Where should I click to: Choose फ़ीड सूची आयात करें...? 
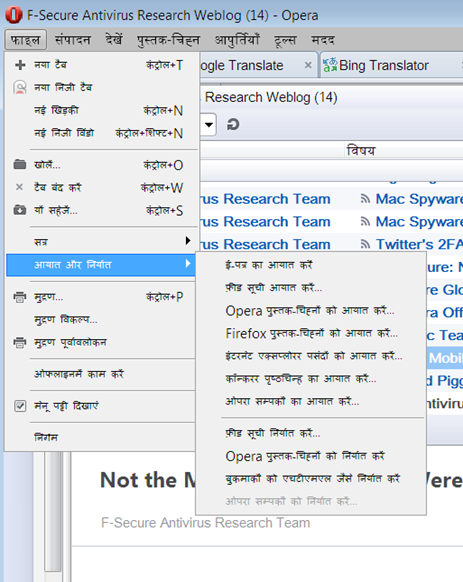pos(311,288)
